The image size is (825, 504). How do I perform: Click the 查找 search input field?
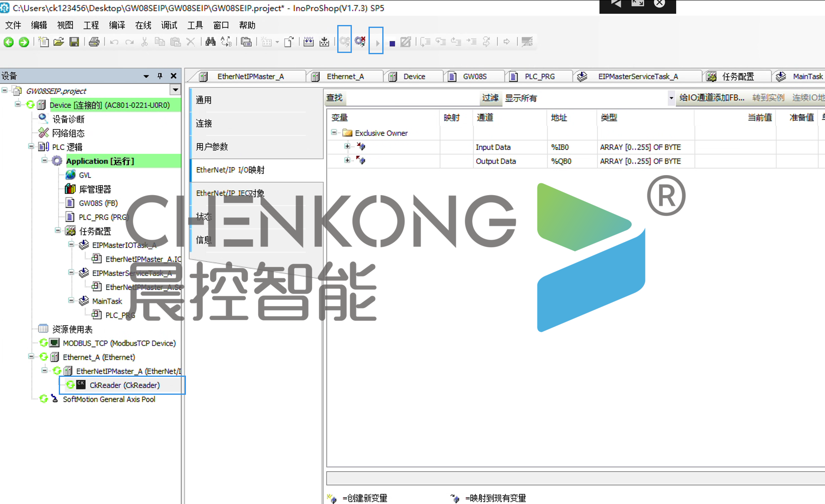(412, 98)
